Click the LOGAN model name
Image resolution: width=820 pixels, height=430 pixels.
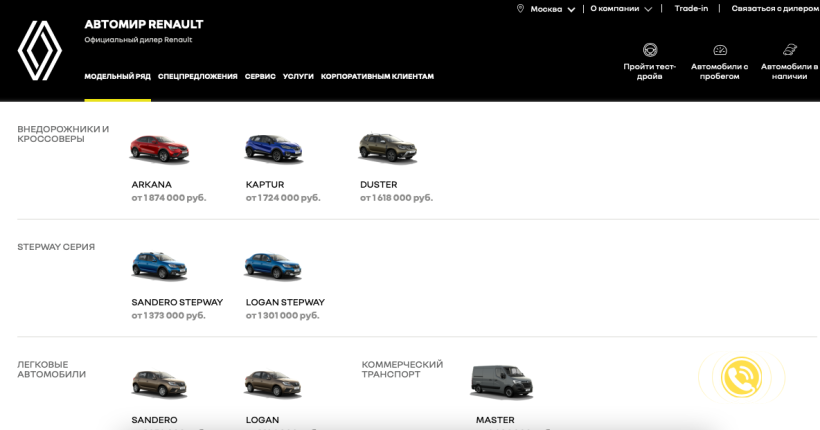[x=263, y=420]
